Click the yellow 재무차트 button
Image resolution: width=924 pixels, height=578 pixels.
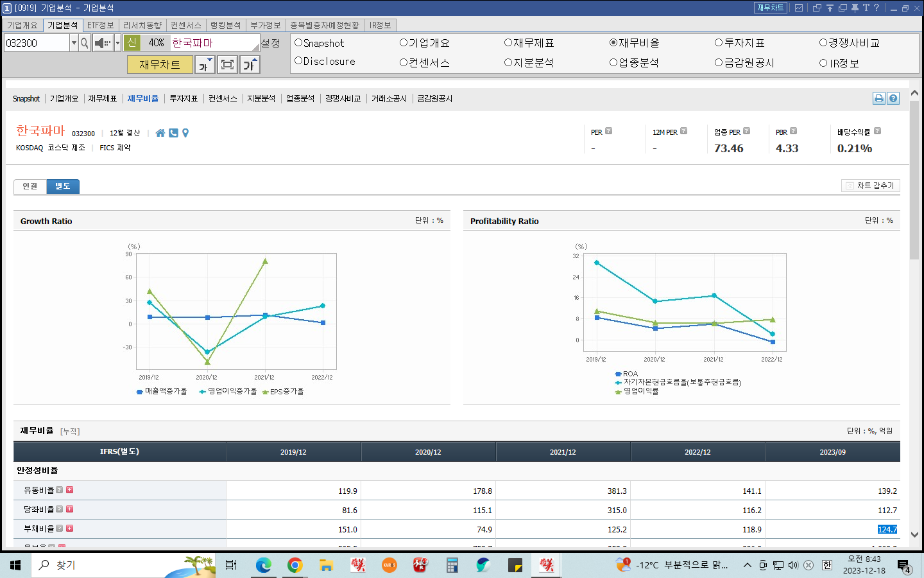pyautogui.click(x=160, y=64)
